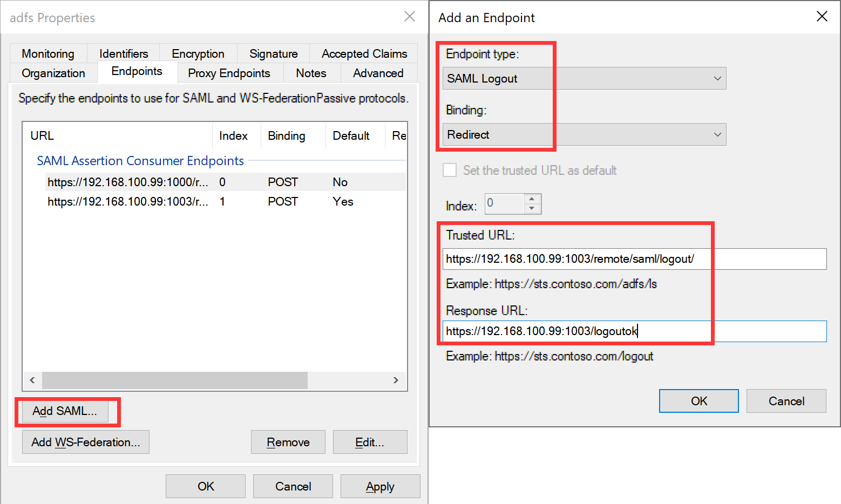Switch to the Monitoring tab

coord(48,53)
